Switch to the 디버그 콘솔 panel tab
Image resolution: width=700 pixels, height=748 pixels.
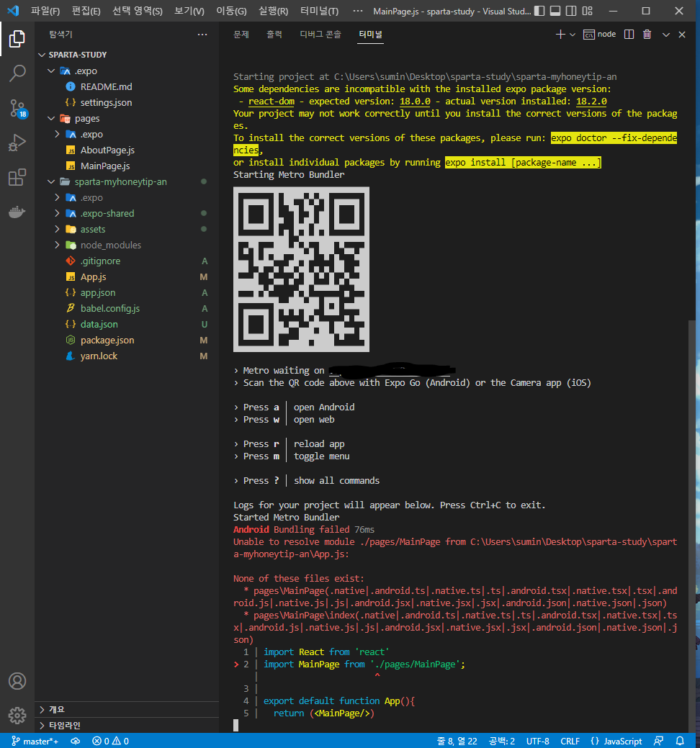320,35
